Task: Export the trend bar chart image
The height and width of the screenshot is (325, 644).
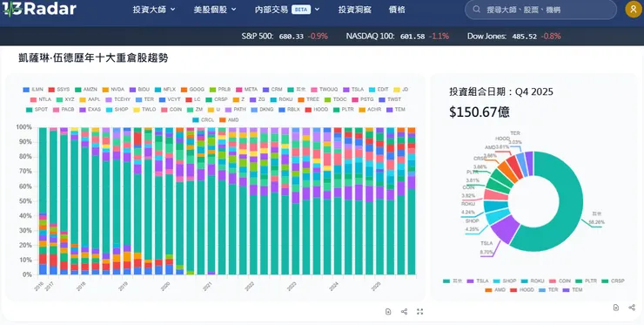Action: [388, 311]
